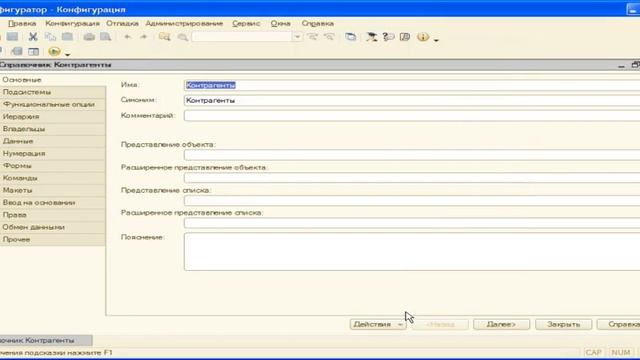
Task: Switch to the Подсистемы tab
Action: [53, 92]
